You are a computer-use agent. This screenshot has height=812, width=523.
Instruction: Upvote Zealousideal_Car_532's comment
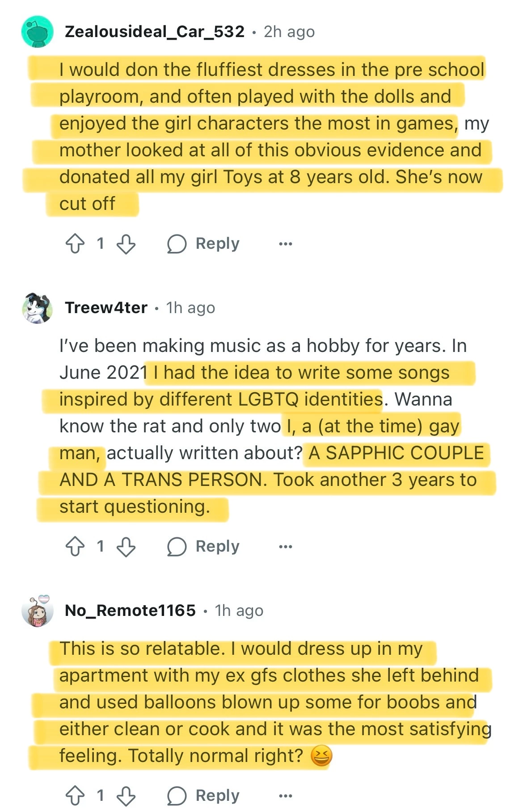click(75, 244)
